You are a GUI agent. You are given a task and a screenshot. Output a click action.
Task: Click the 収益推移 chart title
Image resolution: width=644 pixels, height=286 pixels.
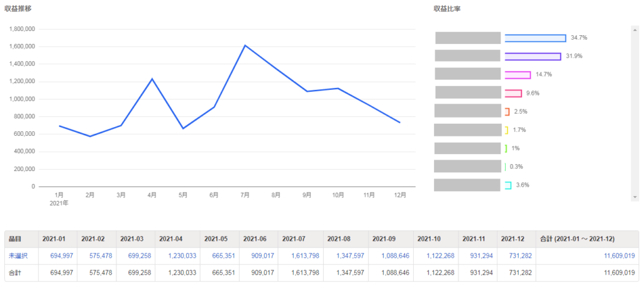18,8
